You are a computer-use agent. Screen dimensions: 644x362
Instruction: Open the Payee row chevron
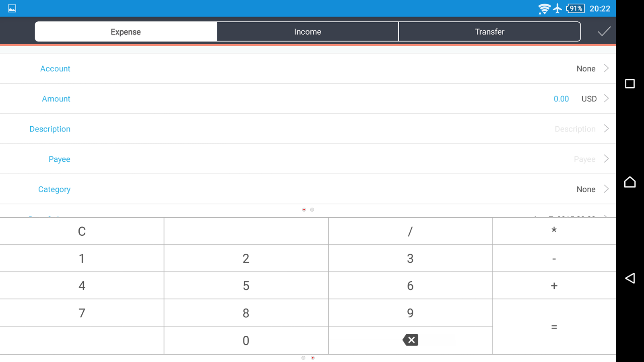pyautogui.click(x=606, y=159)
